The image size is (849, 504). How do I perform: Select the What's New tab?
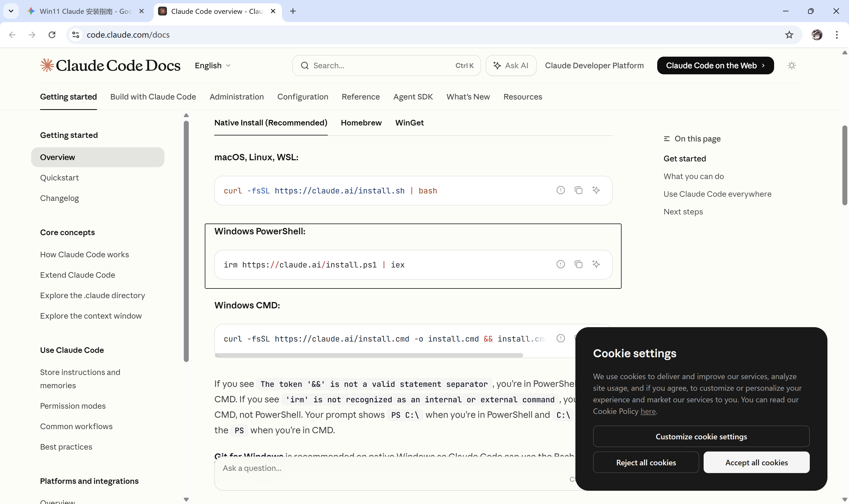click(x=468, y=97)
